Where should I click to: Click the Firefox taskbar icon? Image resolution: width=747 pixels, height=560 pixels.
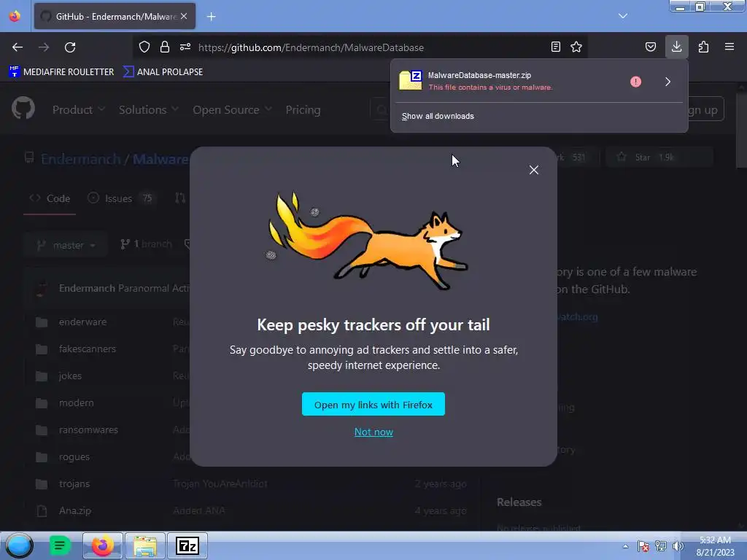point(102,545)
